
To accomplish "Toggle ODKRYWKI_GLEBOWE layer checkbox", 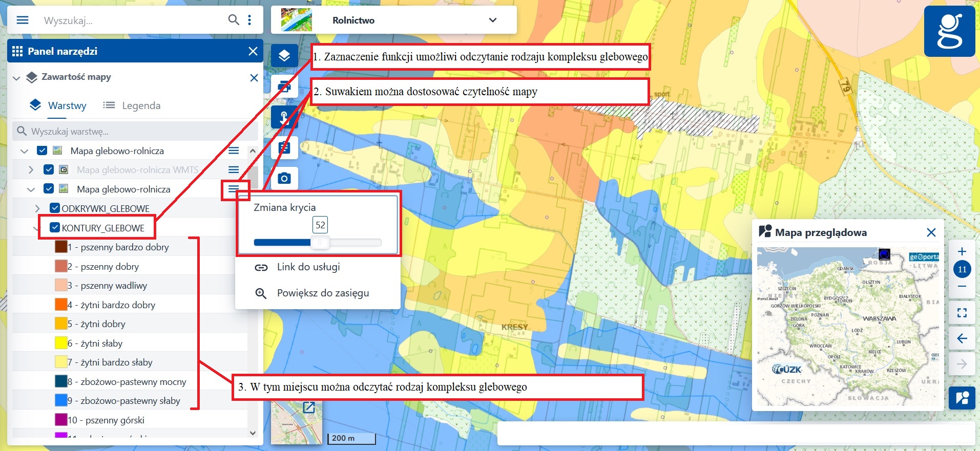I will (55, 208).
